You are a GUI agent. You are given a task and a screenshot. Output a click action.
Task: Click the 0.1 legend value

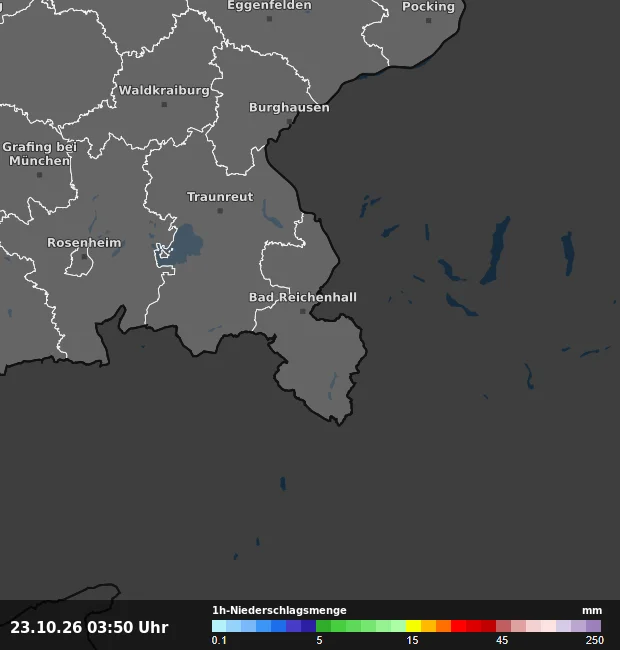pyautogui.click(x=219, y=640)
